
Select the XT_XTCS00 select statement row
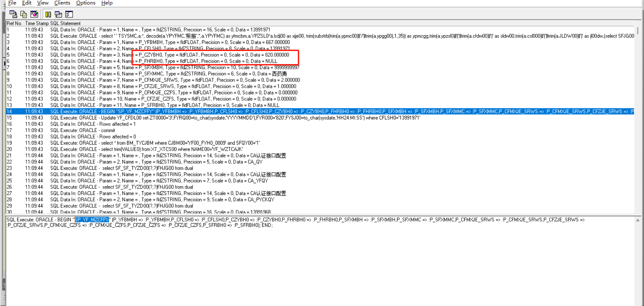(320, 149)
